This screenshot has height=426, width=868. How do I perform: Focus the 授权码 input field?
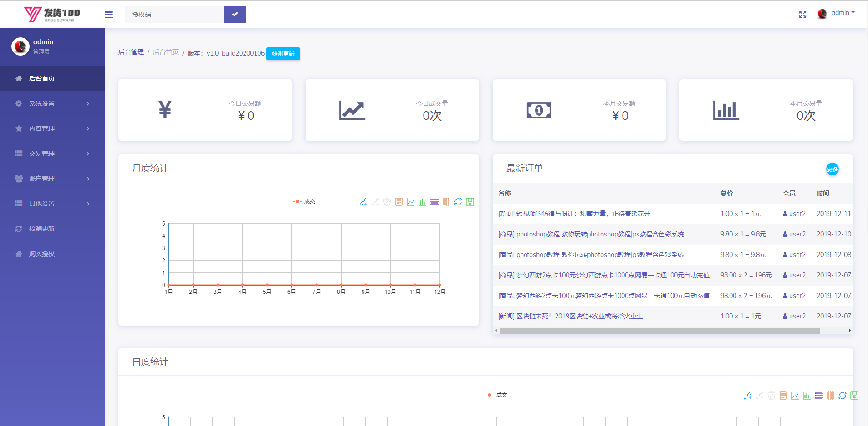[174, 15]
